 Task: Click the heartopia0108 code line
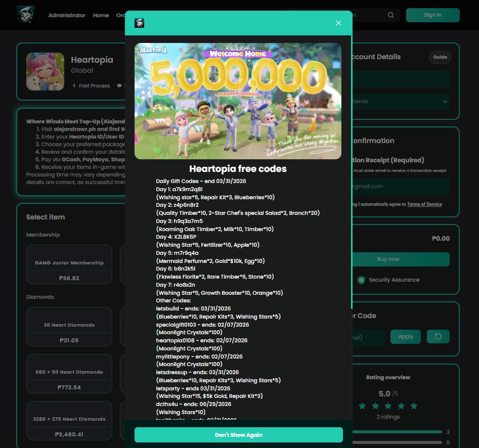pos(202,340)
